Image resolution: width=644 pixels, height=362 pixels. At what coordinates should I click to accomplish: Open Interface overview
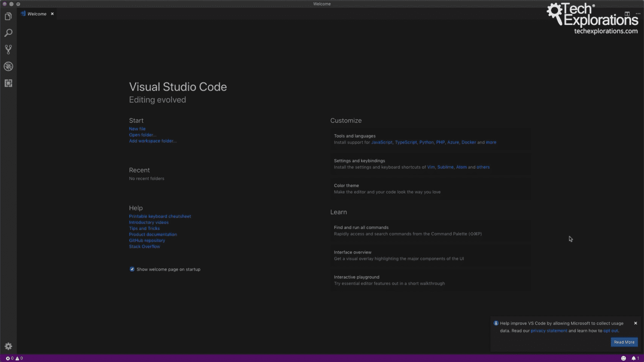pyautogui.click(x=431, y=256)
